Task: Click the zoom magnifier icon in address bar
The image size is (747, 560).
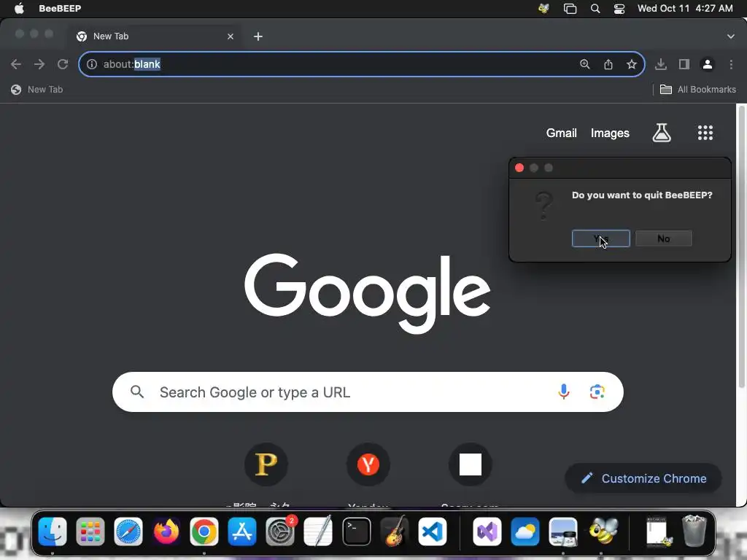Action: 584,64
